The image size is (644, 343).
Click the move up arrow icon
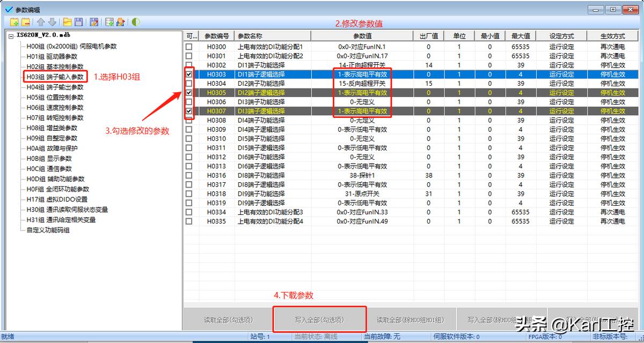point(41,22)
